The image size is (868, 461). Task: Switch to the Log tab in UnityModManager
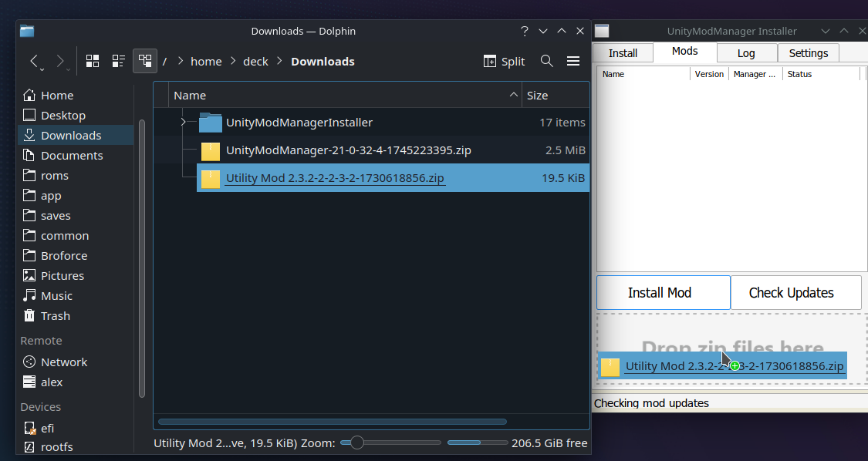click(x=746, y=53)
